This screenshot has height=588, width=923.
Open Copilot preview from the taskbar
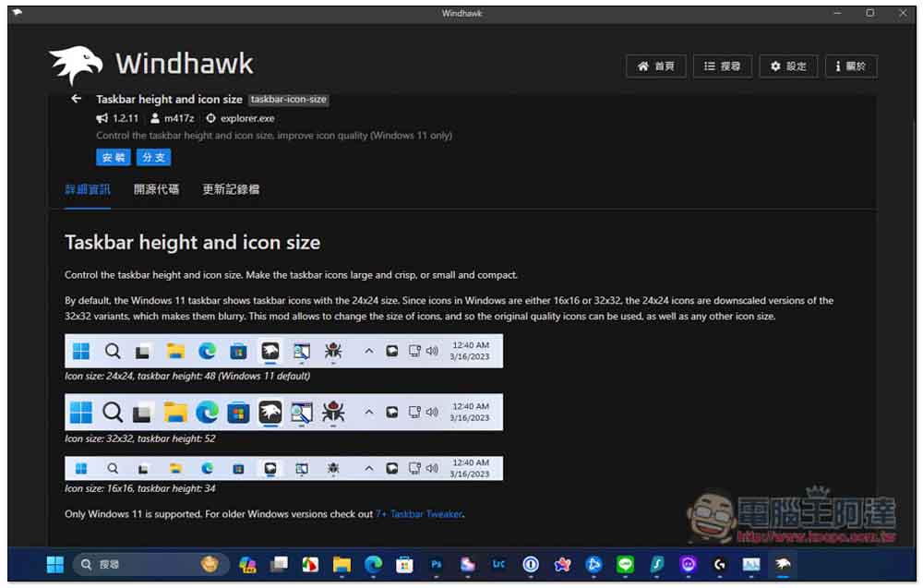tap(247, 565)
